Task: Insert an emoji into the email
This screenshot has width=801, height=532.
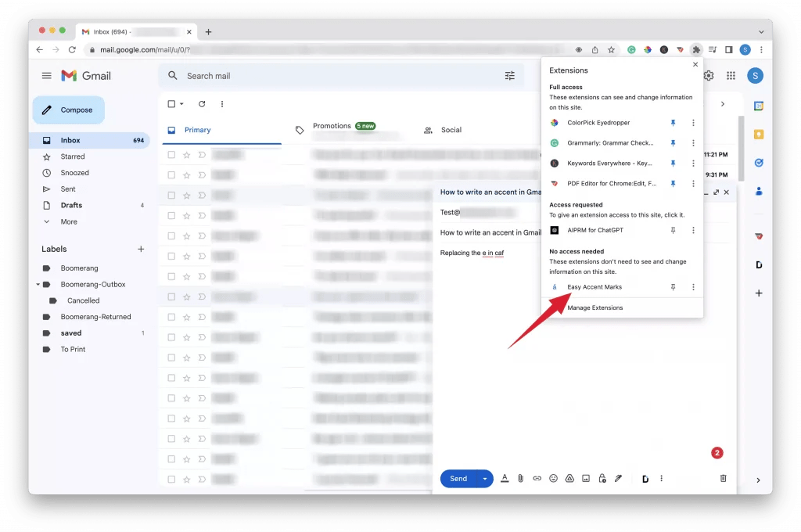Action: [553, 478]
